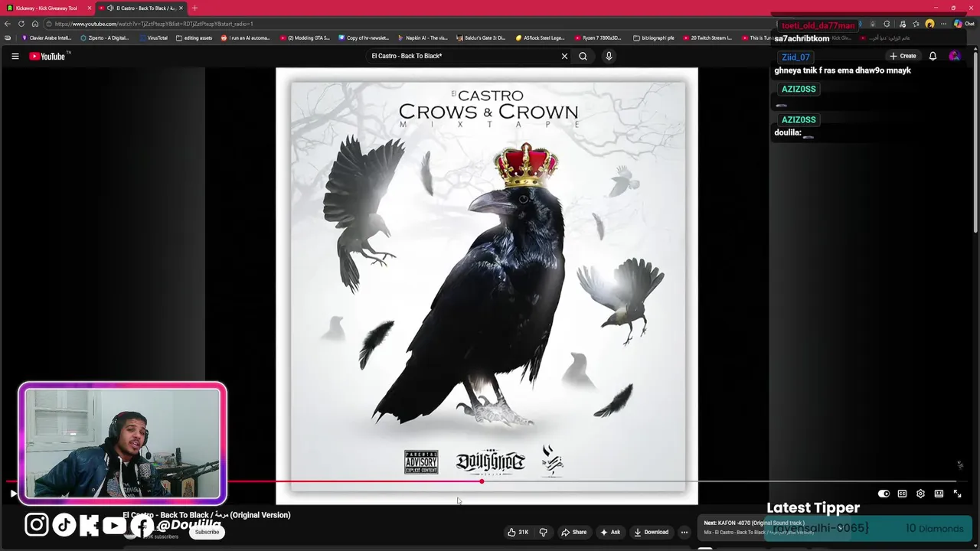Open ASRock Steel Lege... bookmark

(541, 37)
